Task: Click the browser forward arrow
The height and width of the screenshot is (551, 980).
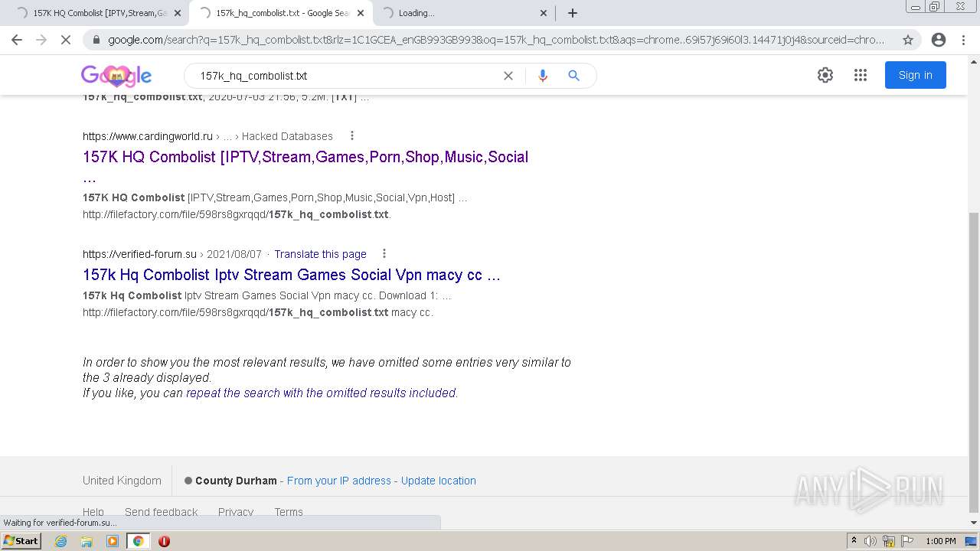Action: click(x=41, y=40)
